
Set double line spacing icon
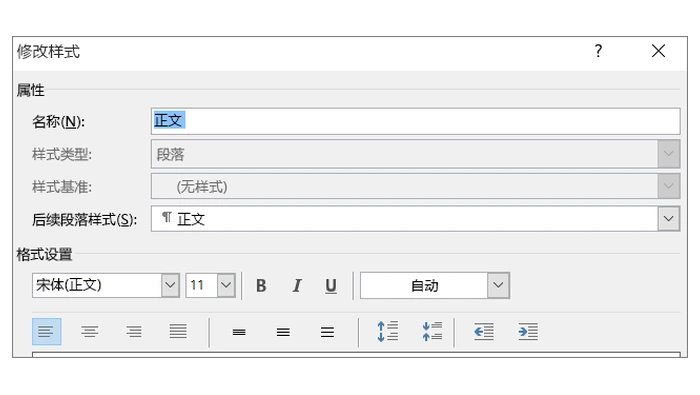[x=327, y=332]
